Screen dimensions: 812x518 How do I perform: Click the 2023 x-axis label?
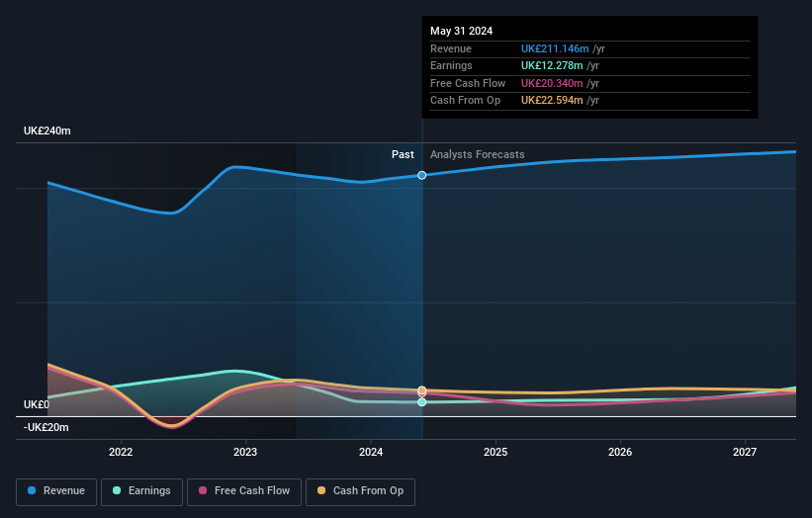click(x=245, y=452)
